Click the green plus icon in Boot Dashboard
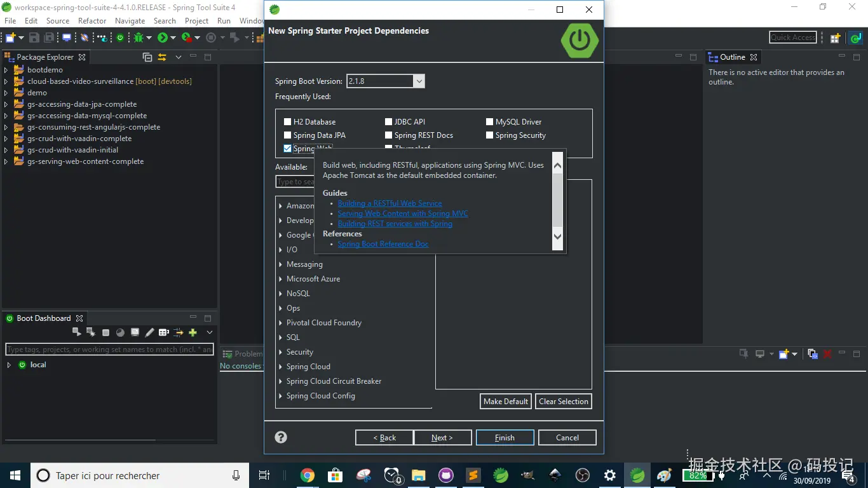868x488 pixels. (x=193, y=332)
